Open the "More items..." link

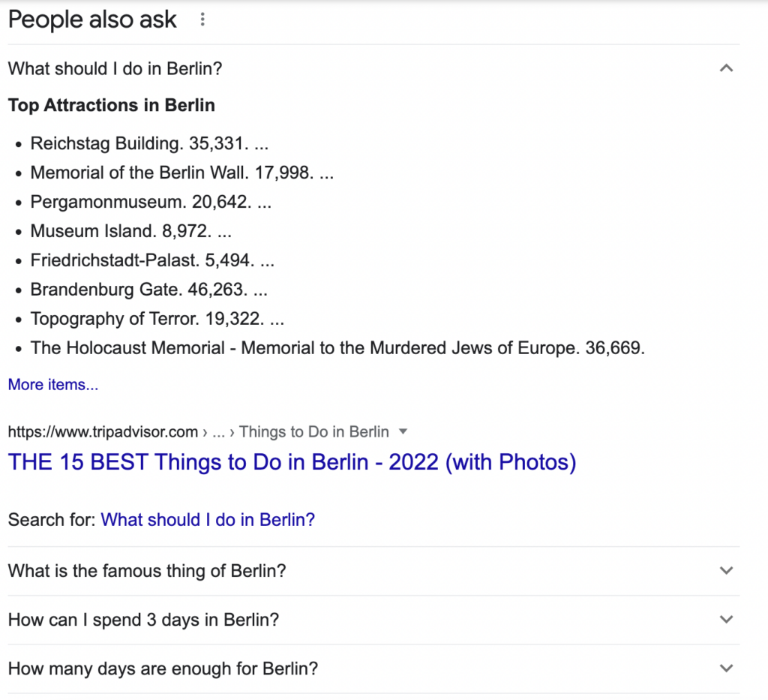point(53,385)
